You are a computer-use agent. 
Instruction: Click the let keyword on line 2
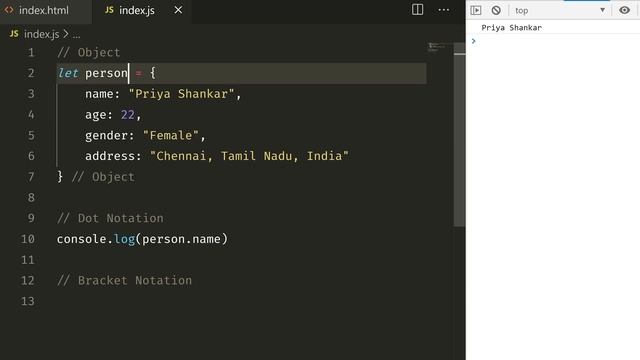[x=67, y=73]
